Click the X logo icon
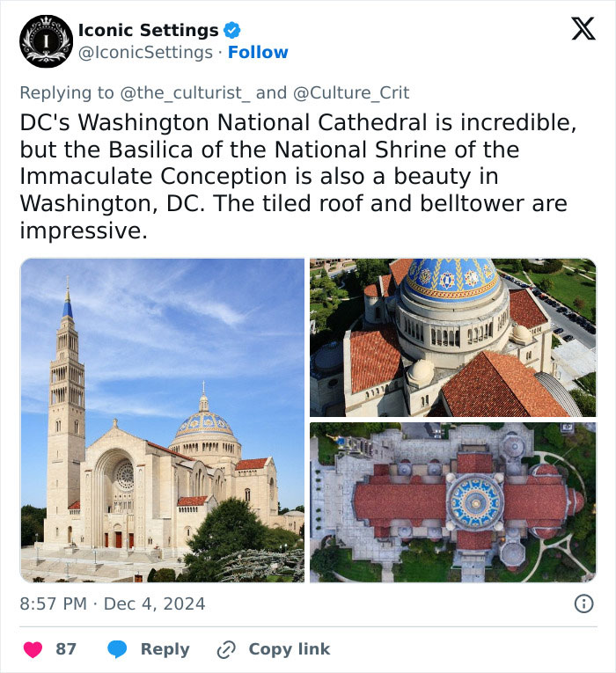Screen dimensions: 616x673 583,29
